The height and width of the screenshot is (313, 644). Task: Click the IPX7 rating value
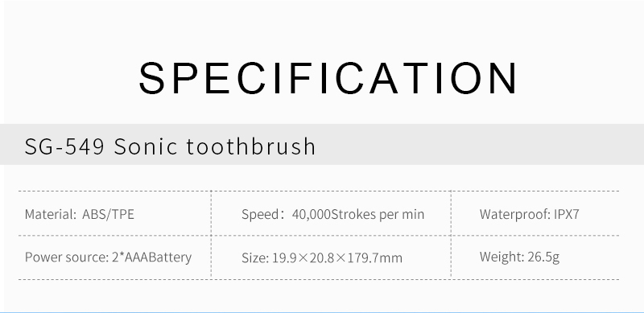[567, 214]
